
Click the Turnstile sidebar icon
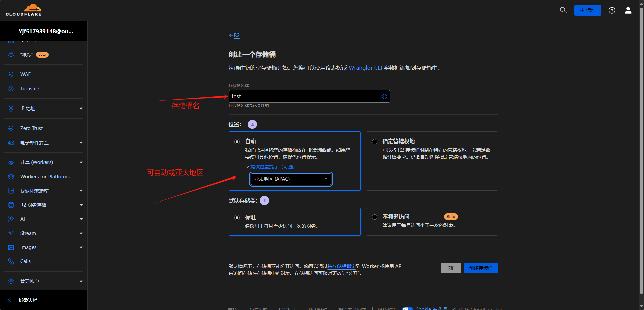point(11,89)
